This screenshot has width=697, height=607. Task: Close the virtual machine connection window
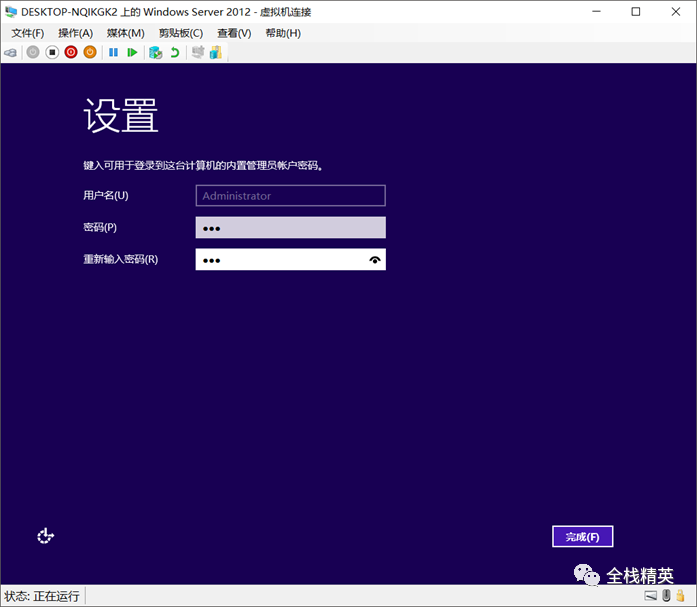pos(676,12)
